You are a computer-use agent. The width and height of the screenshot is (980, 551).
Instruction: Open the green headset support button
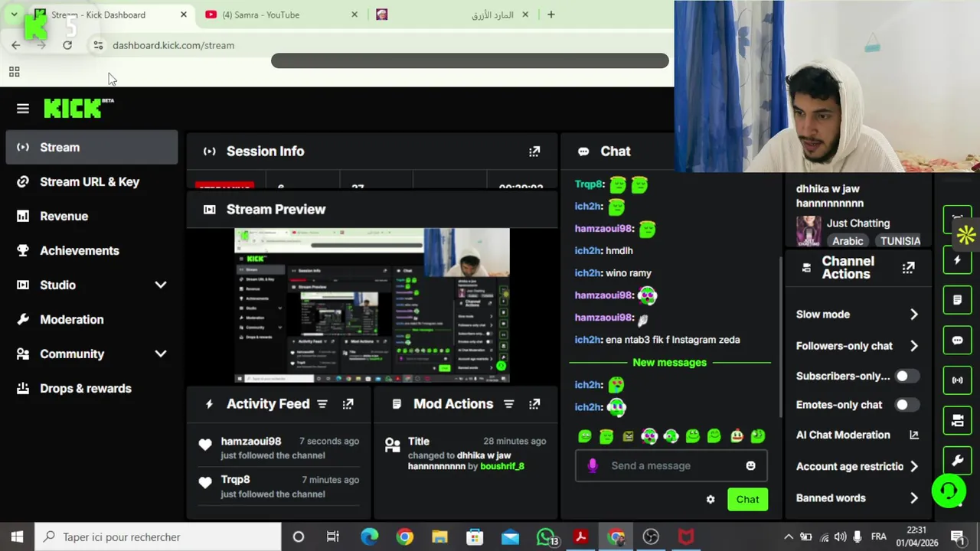click(x=949, y=491)
